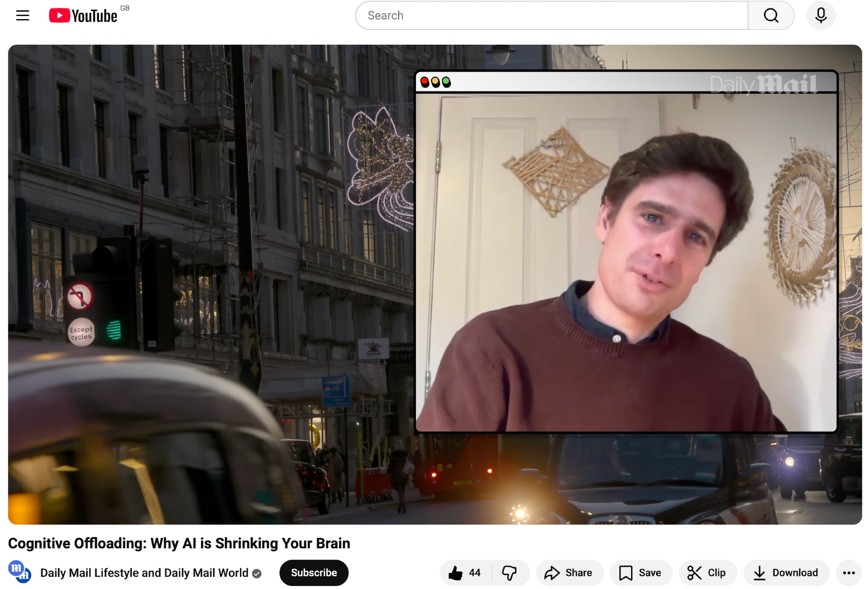The image size is (868, 589).
Task: Click the Daily Mail watermark in the video
Action: pos(763,84)
